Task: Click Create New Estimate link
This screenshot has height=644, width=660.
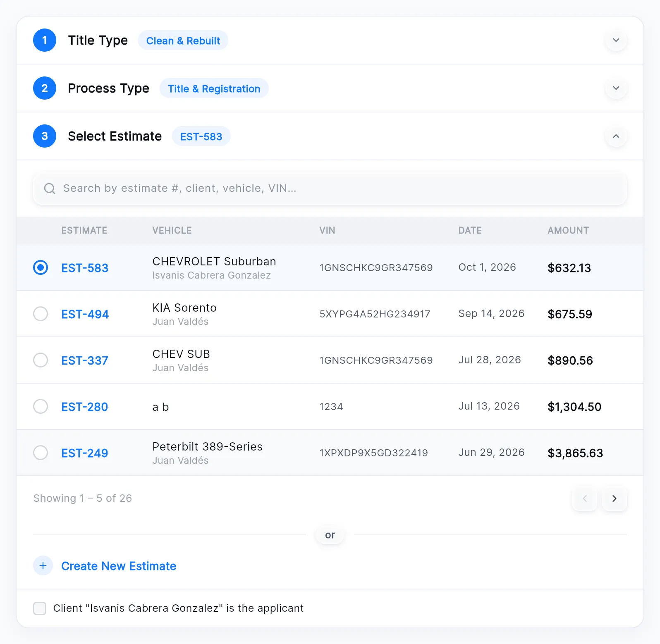Action: pos(119,566)
